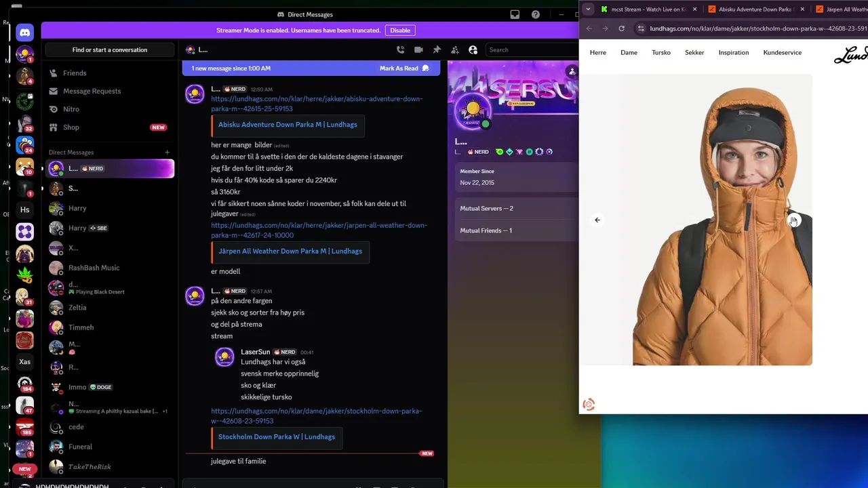This screenshot has height=488, width=868.
Task: Open the shiba dog server icon with the 10 badge
Action: [x=25, y=167]
